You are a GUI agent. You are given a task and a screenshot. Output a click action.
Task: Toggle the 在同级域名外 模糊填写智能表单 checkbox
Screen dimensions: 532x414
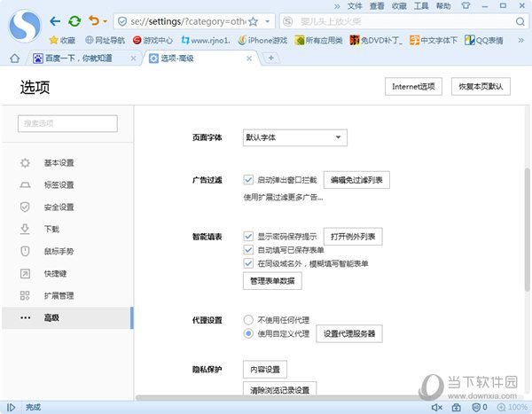pos(248,263)
